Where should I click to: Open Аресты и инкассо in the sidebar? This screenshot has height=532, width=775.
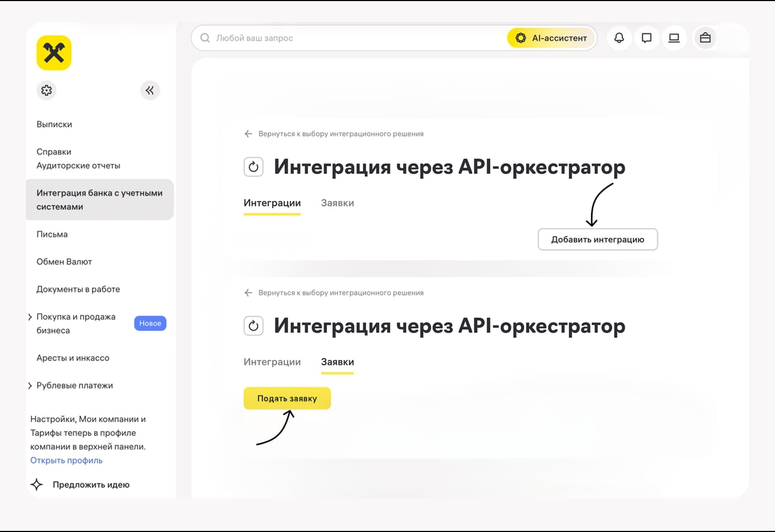coord(73,358)
